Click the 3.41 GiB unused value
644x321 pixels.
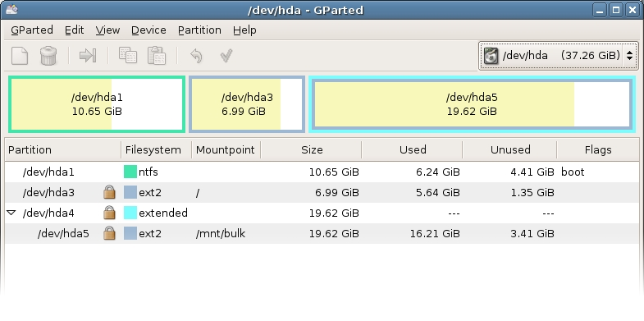pos(532,233)
